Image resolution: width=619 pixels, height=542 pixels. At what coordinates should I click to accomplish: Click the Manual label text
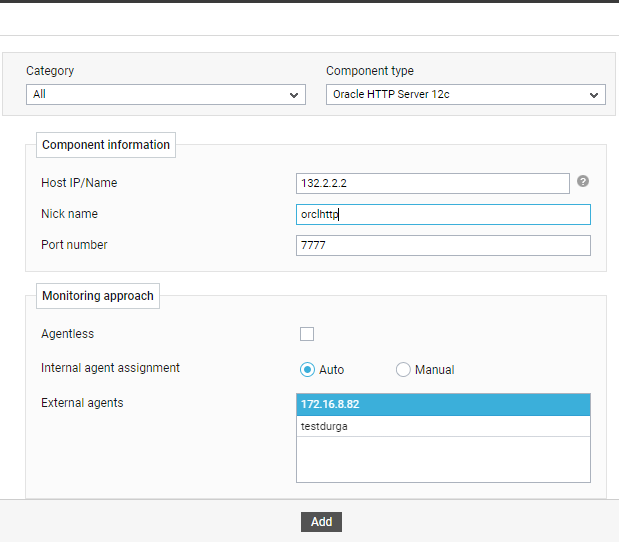click(x=435, y=370)
